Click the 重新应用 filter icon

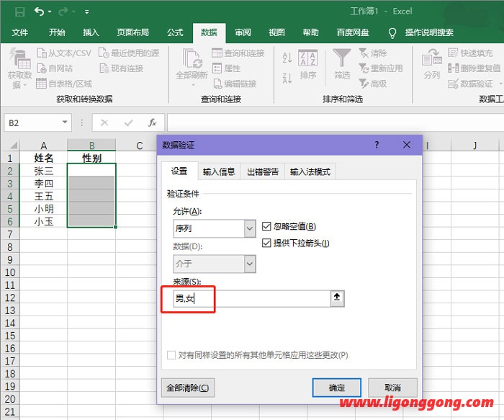coord(364,68)
